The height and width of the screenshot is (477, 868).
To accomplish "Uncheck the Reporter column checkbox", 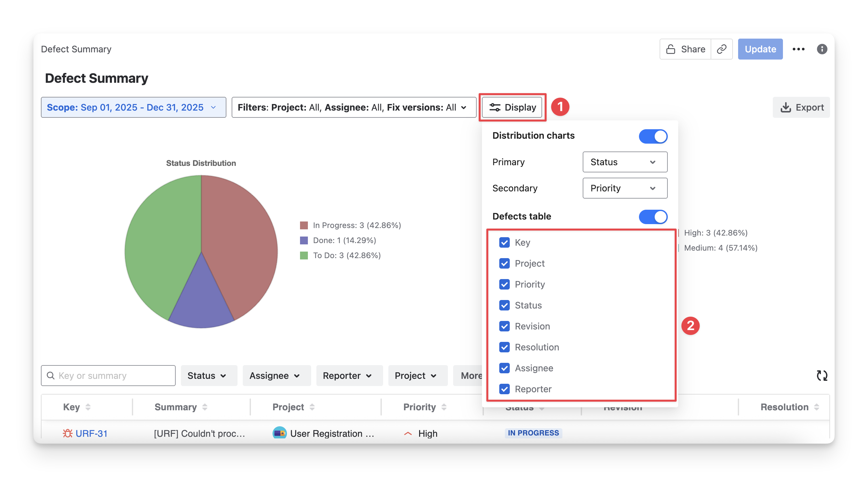I will click(x=504, y=389).
